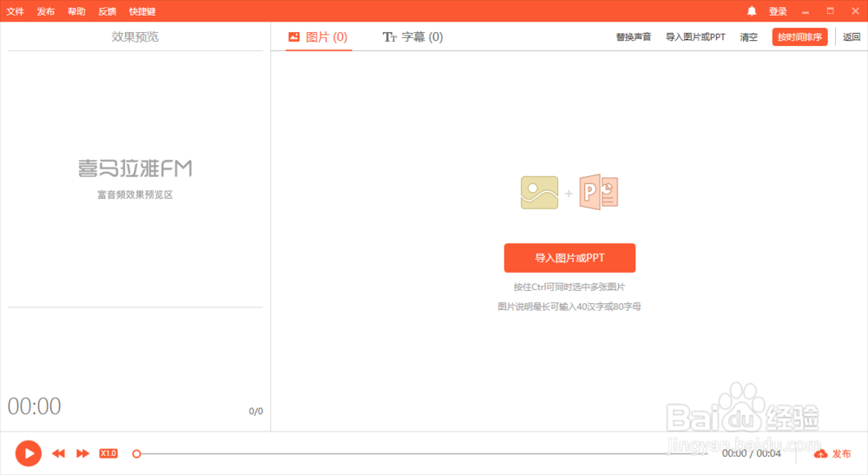Click the notification bell icon

[752, 11]
